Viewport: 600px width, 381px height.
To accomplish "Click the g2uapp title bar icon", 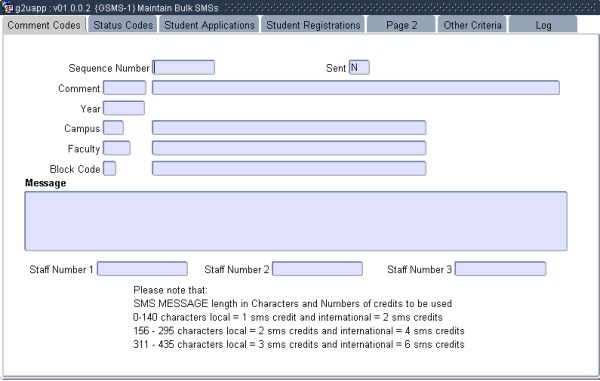I will (7, 7).
